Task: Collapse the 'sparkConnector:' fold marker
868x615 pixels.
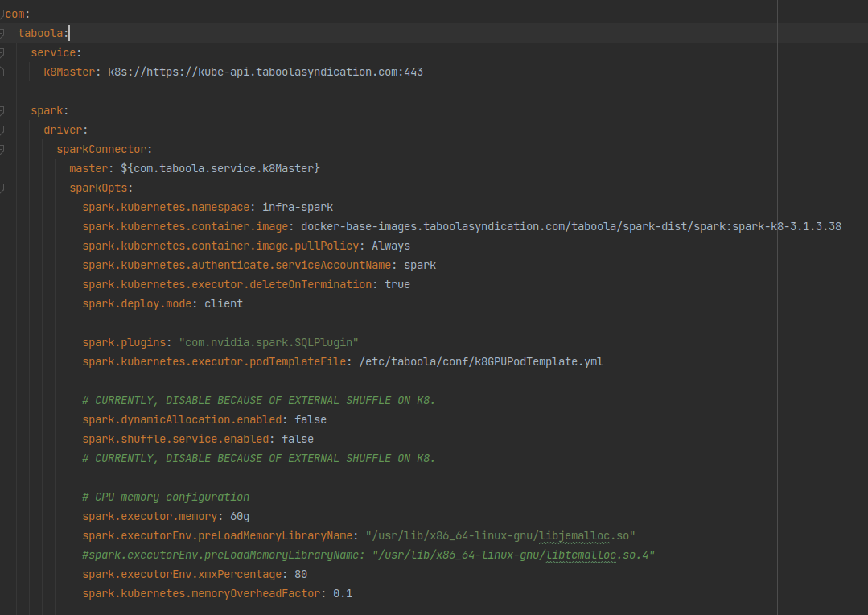Action: coord(2,149)
